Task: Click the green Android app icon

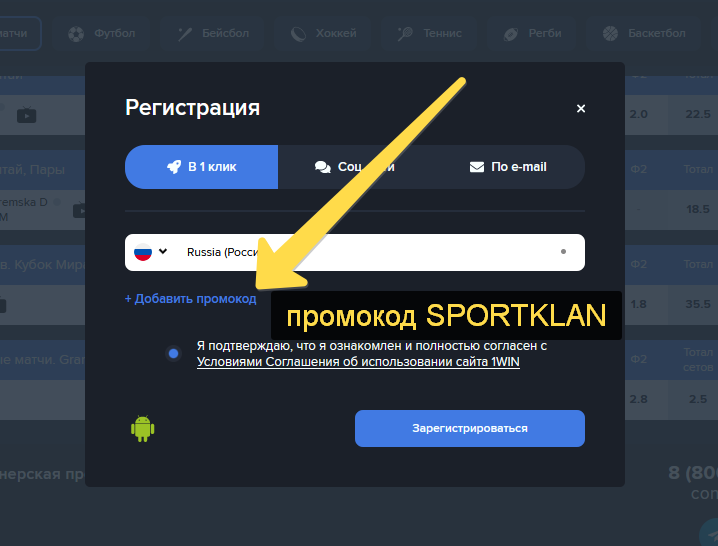Action: (142, 429)
